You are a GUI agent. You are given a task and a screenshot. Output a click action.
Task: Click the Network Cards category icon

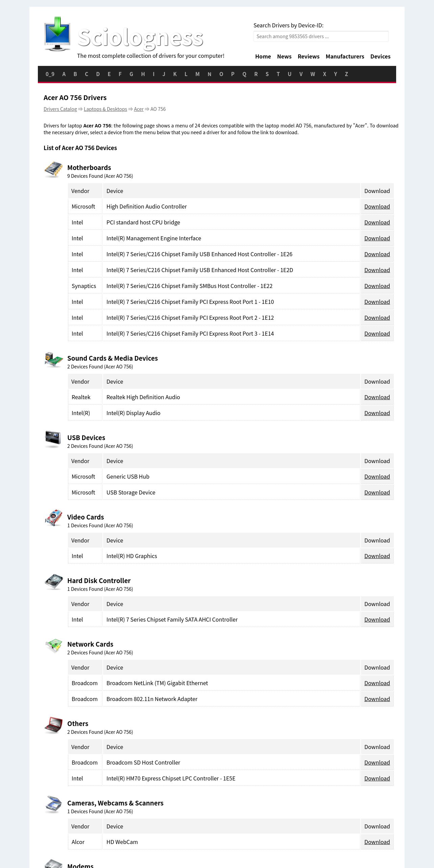[54, 646]
